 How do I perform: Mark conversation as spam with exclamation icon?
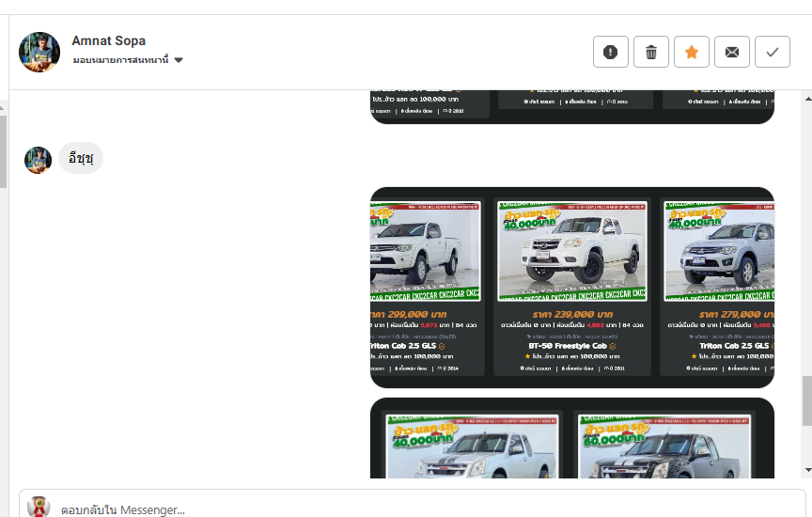pos(611,52)
